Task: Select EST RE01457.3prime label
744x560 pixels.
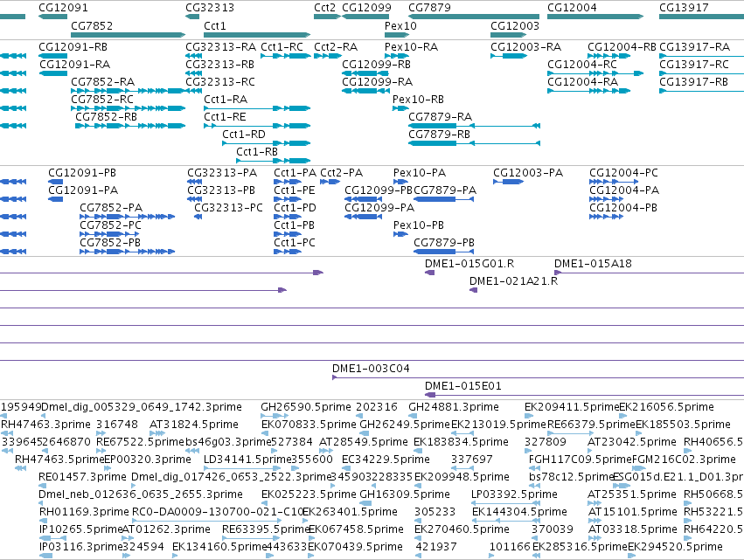Action: [x=82, y=477]
